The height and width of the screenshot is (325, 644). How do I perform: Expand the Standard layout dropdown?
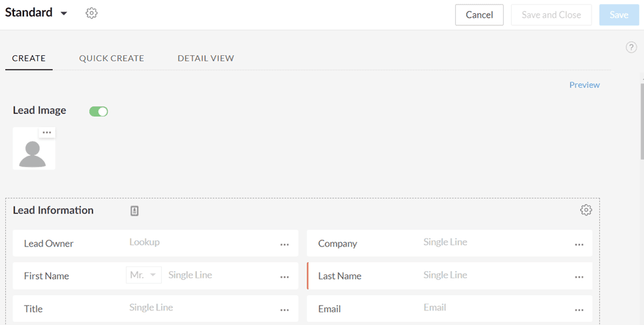(64, 13)
